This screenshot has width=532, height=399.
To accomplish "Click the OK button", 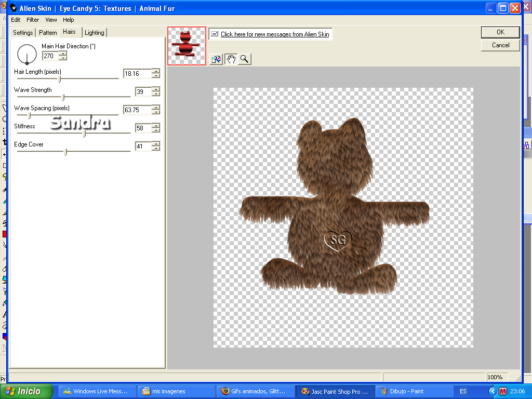I will tap(500, 32).
